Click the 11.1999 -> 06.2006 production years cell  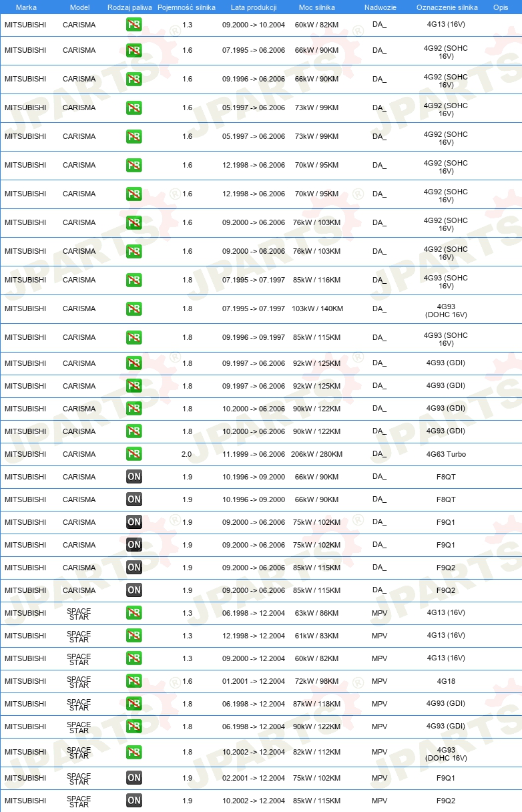(254, 454)
